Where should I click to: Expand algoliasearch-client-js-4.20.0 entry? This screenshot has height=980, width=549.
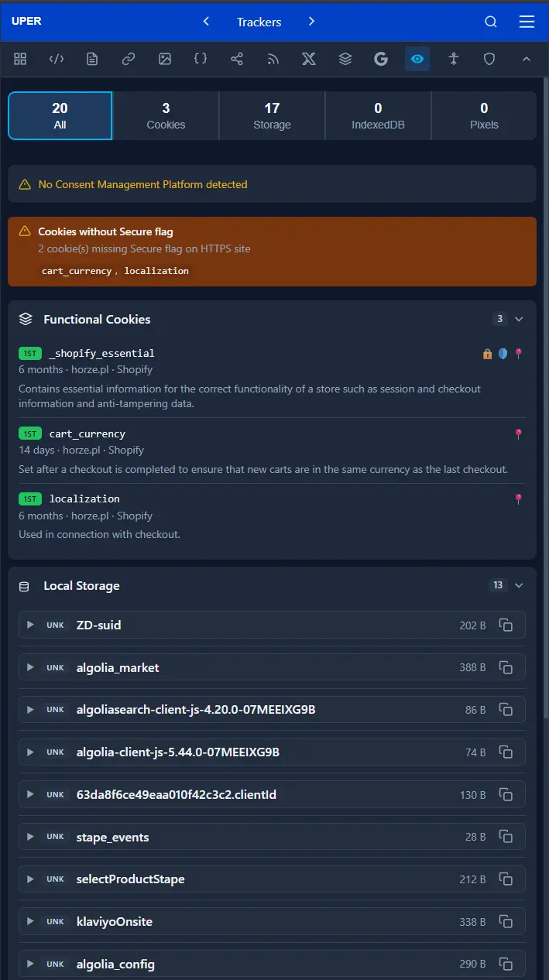[x=30, y=710]
